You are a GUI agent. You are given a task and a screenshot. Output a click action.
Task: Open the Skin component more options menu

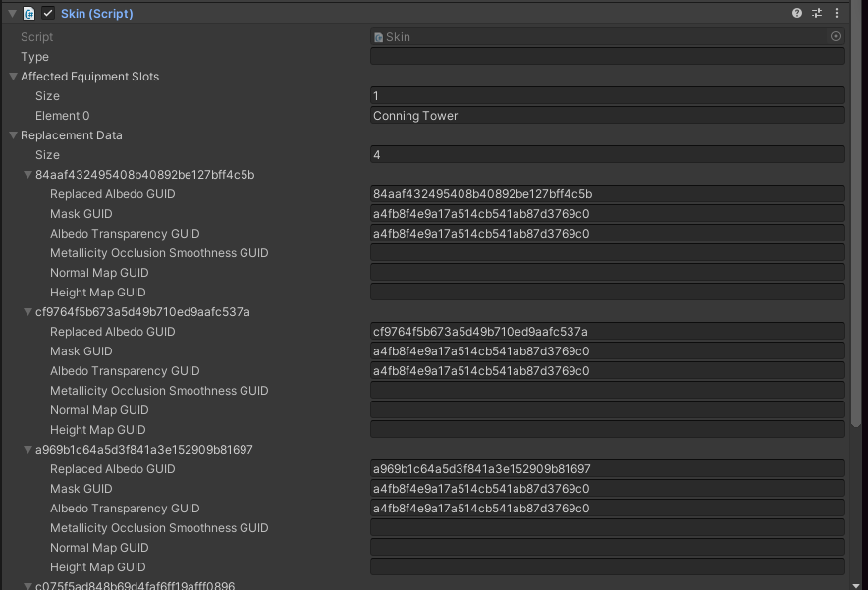coord(837,14)
